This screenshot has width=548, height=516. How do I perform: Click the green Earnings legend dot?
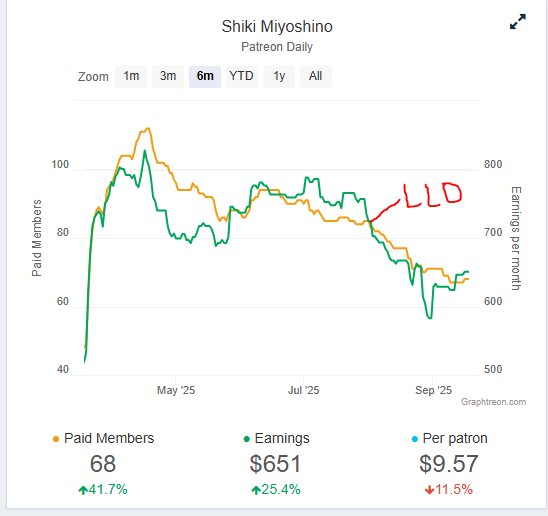point(246,439)
